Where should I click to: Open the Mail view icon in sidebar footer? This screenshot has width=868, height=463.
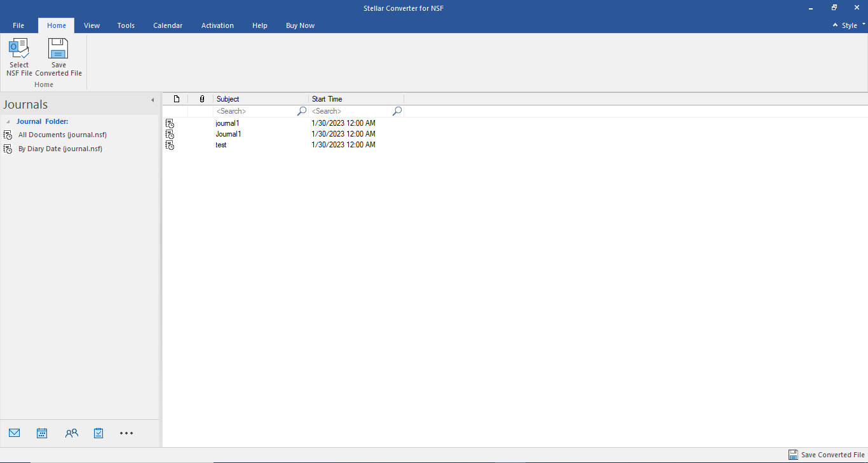pyautogui.click(x=15, y=433)
